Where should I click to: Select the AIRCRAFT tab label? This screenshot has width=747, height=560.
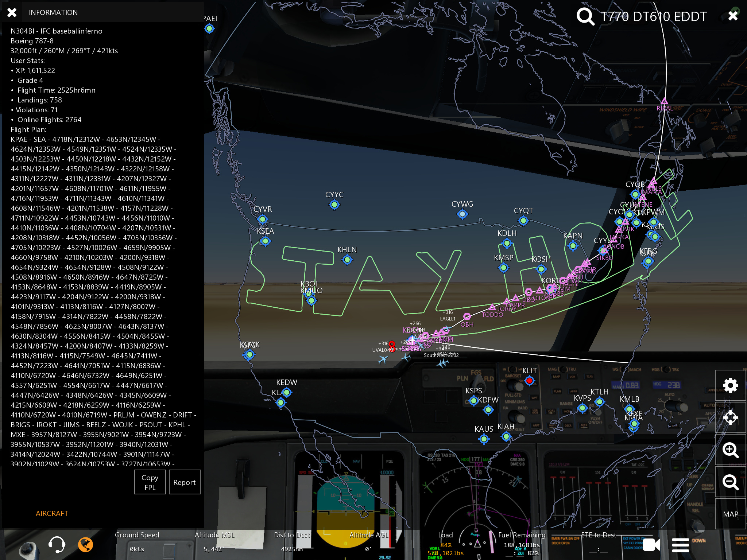click(x=52, y=513)
